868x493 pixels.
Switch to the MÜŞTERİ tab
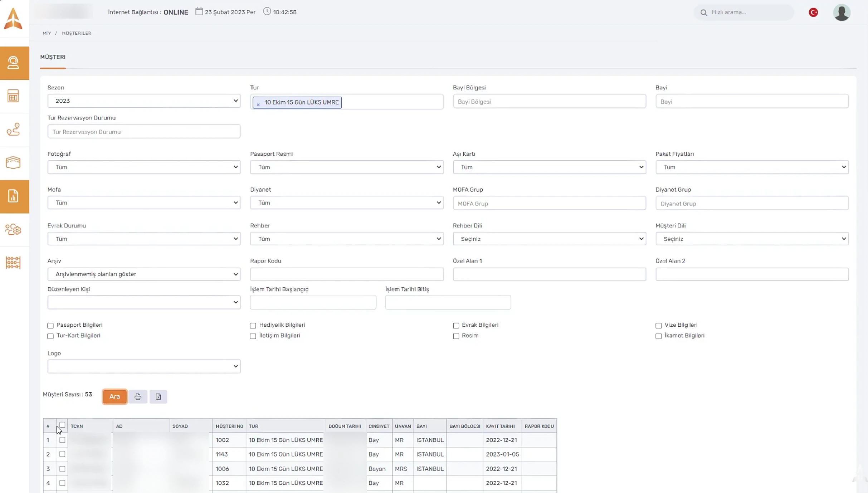pos(53,57)
